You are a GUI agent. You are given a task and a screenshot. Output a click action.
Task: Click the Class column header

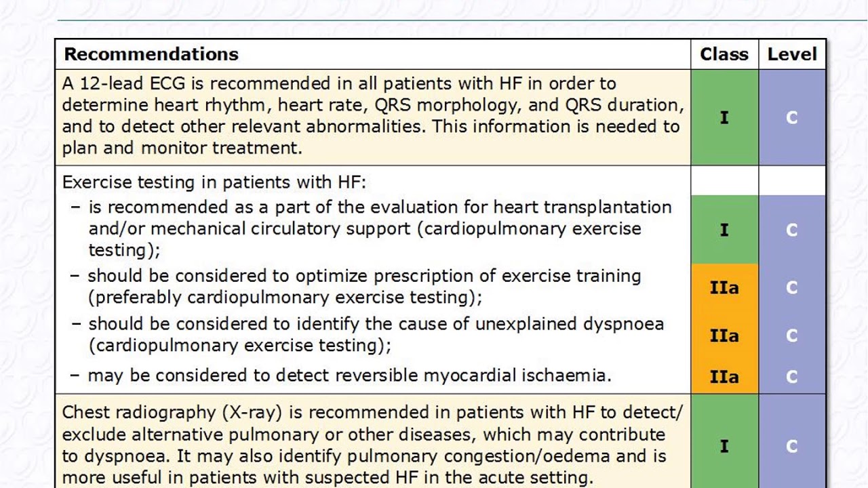point(724,54)
